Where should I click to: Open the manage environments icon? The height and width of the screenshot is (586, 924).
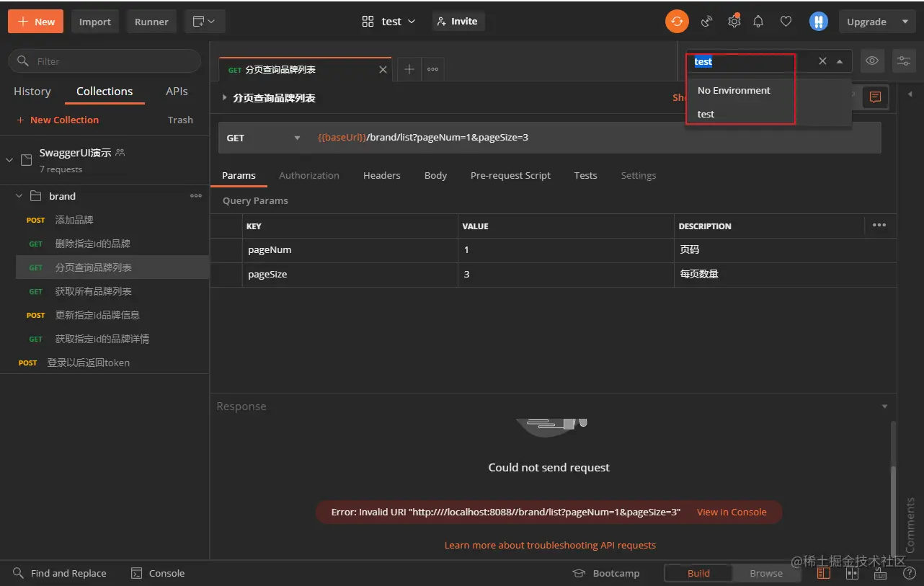[x=904, y=61]
